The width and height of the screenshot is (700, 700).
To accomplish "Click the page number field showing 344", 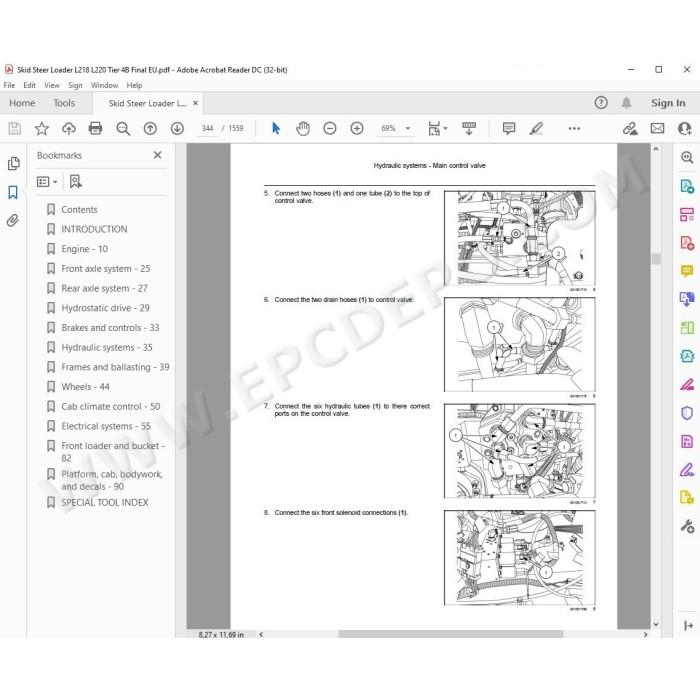I will click(x=208, y=129).
